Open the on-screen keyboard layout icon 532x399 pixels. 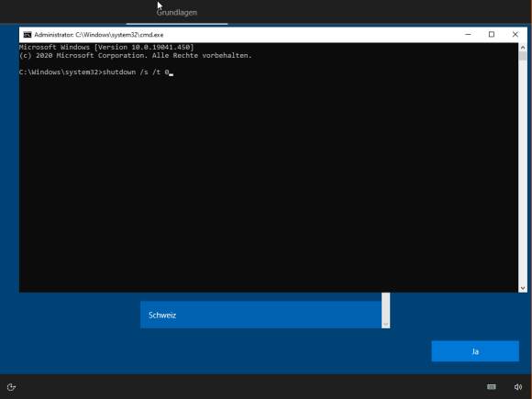point(492,387)
